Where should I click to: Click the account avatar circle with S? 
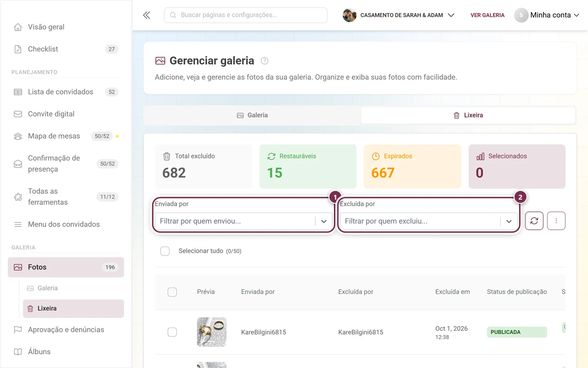521,15
